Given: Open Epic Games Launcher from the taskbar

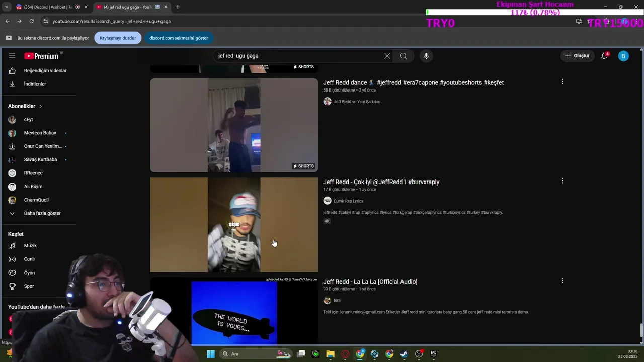Looking at the screenshot, I should (433, 354).
